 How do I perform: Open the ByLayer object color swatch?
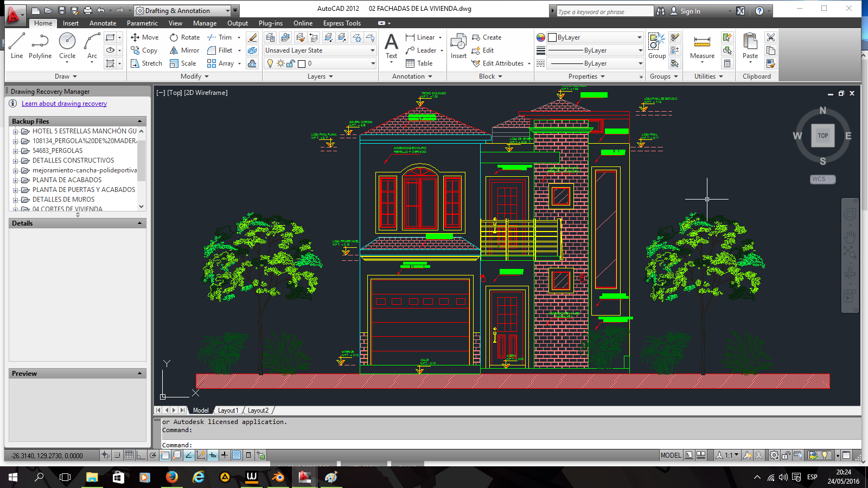pyautogui.click(x=552, y=37)
